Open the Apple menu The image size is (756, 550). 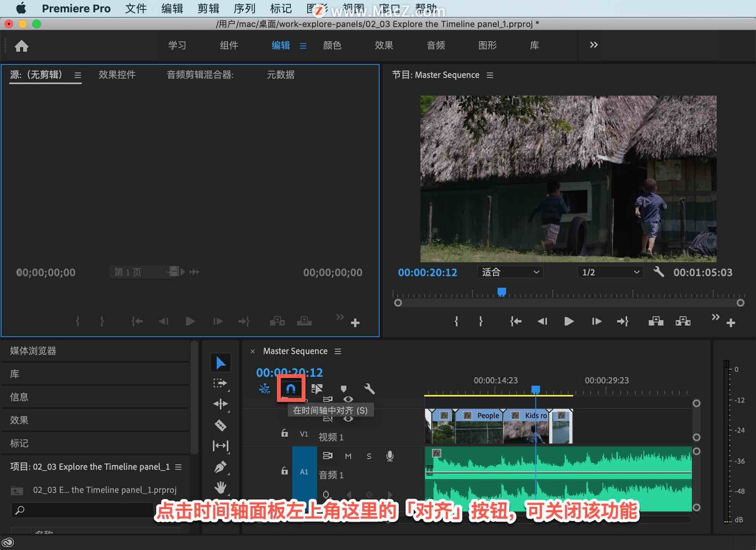point(21,8)
